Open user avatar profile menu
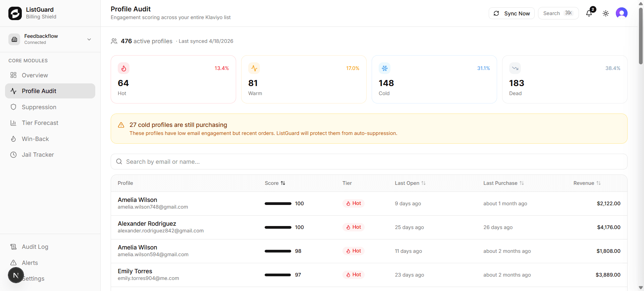This screenshot has height=291, width=644. click(622, 13)
